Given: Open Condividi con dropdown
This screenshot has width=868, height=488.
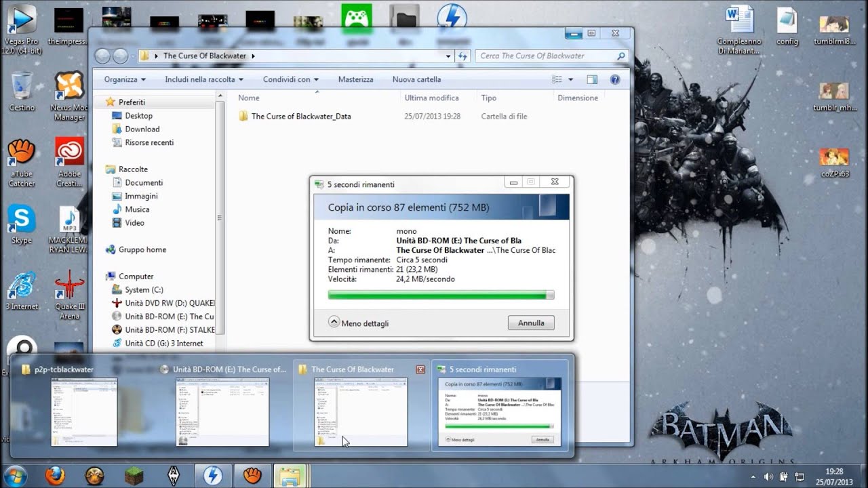Looking at the screenshot, I should tap(291, 79).
